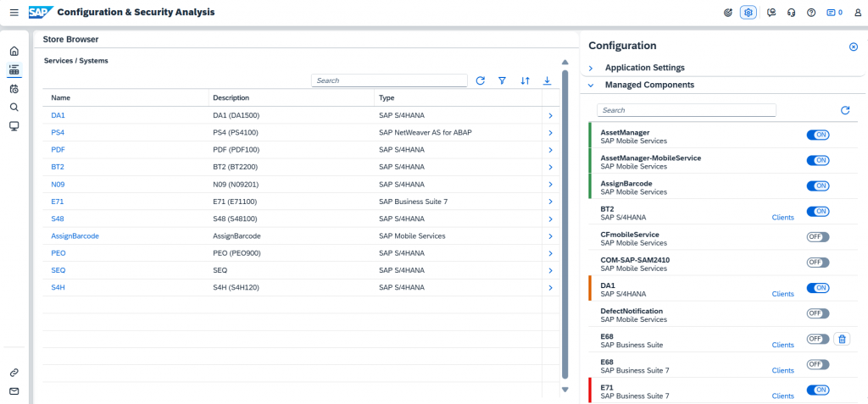Viewport: 868px width, 404px height.
Task: Open Clients link for DA1 component
Action: [x=782, y=294]
